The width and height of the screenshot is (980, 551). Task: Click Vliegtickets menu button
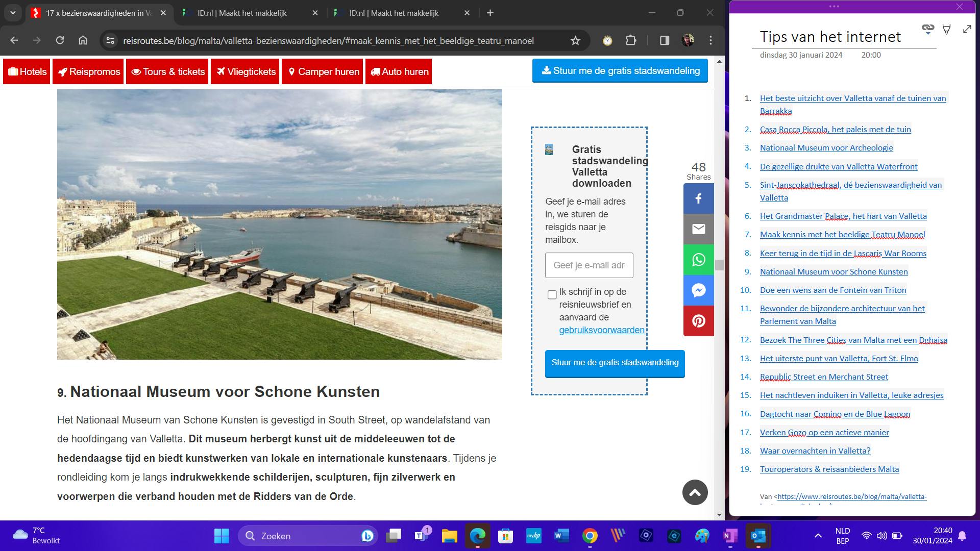[246, 72]
